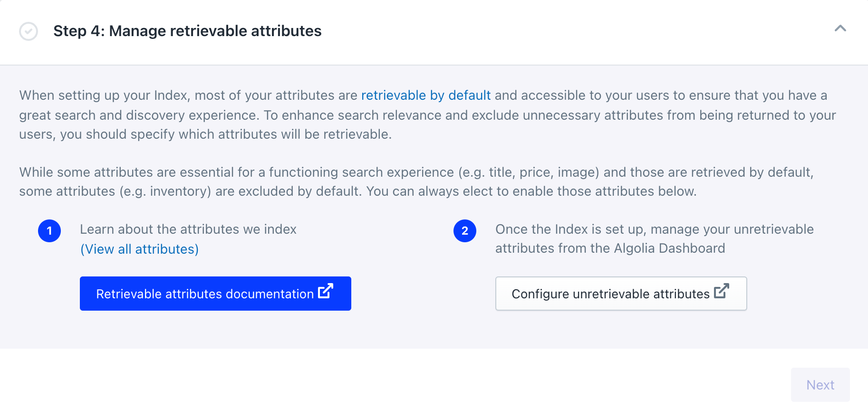Click the checkmark icon next to Step 4 heading

(29, 31)
